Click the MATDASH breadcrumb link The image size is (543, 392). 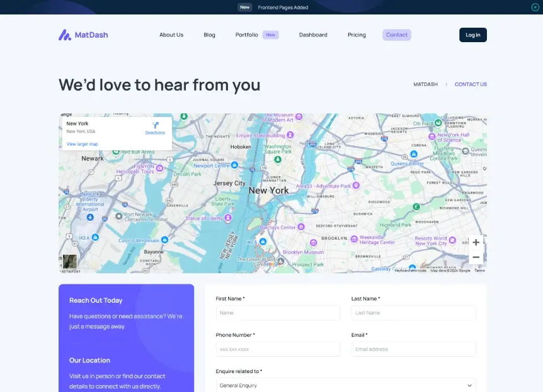click(x=425, y=84)
